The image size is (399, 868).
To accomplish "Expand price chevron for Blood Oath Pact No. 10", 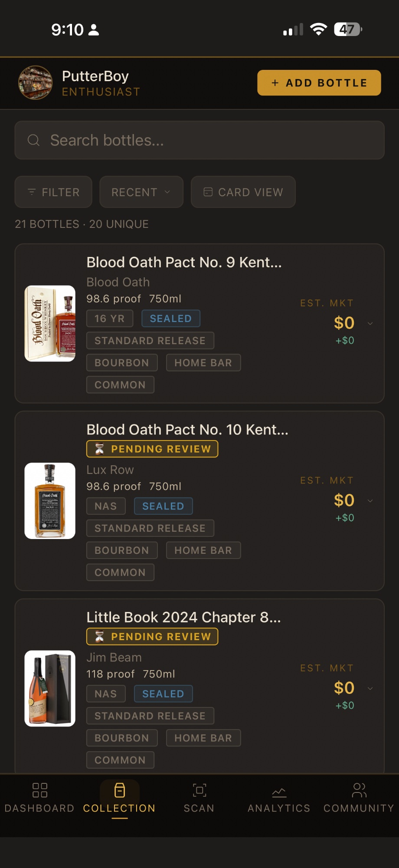I will point(370,501).
